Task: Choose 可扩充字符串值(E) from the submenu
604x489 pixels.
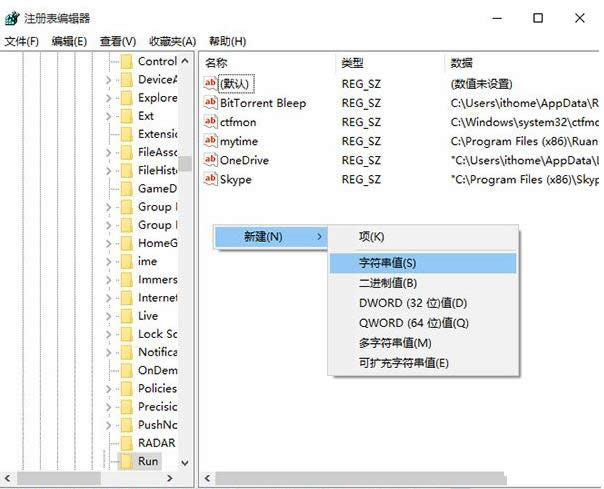Action: pos(423,363)
